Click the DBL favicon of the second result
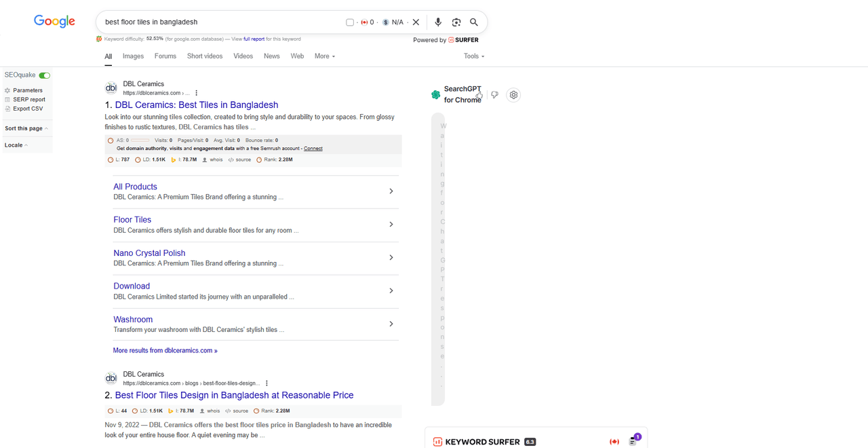This screenshot has height=448, width=868. (x=111, y=378)
